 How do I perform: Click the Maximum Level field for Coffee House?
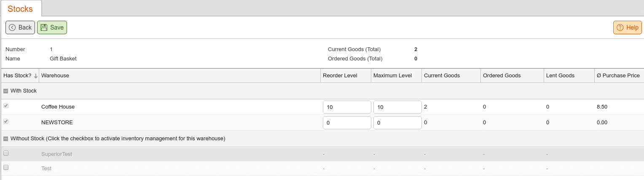[x=397, y=107]
